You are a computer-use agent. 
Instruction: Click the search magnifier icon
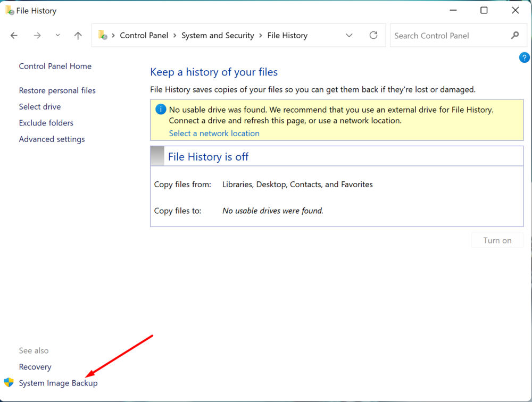point(514,36)
